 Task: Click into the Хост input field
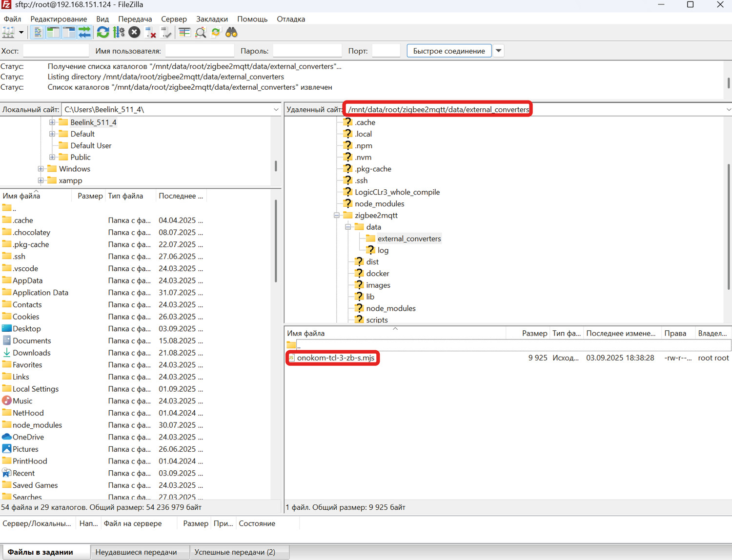click(x=56, y=51)
